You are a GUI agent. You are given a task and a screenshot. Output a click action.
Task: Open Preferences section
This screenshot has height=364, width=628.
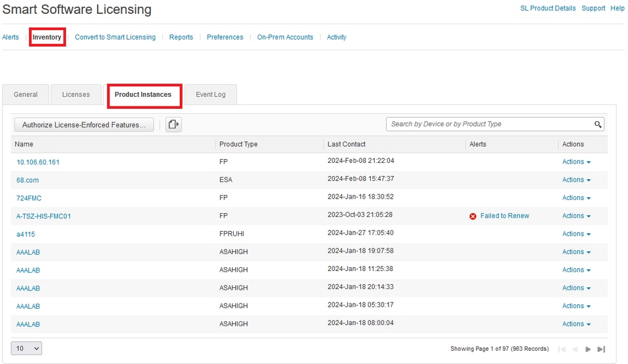click(x=225, y=37)
